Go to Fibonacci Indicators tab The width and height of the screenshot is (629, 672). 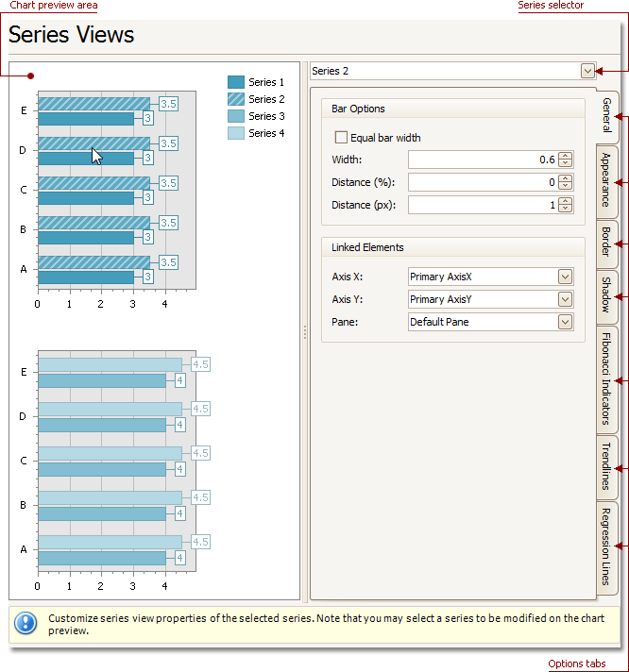(606, 379)
